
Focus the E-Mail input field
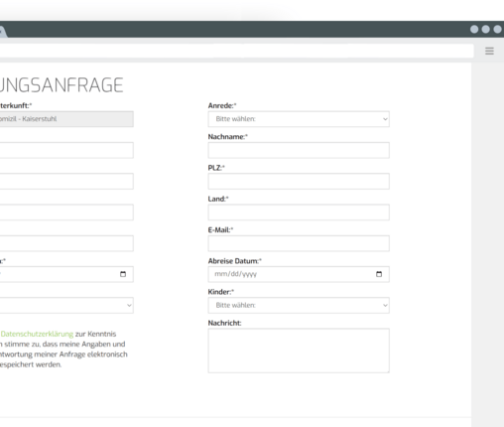tap(299, 243)
